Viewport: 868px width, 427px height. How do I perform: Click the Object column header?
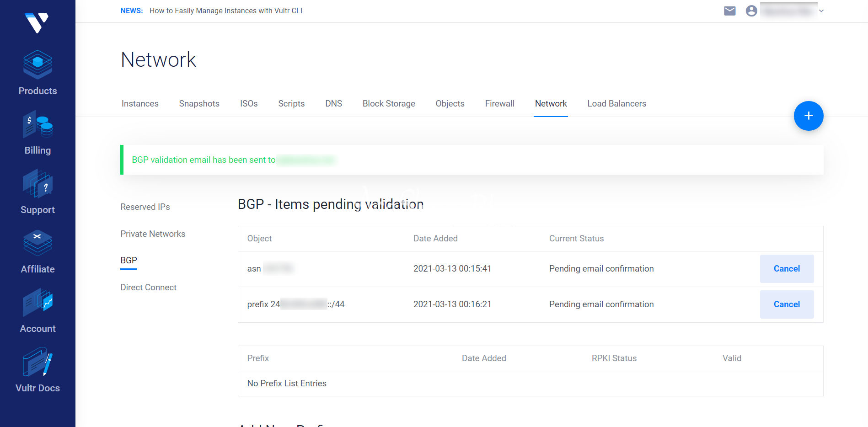coord(259,239)
